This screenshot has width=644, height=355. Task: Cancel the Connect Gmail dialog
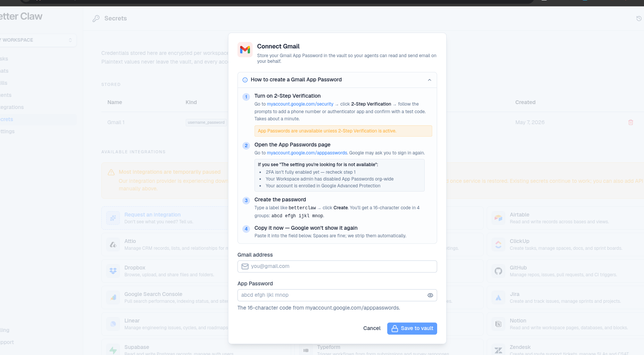(x=372, y=329)
